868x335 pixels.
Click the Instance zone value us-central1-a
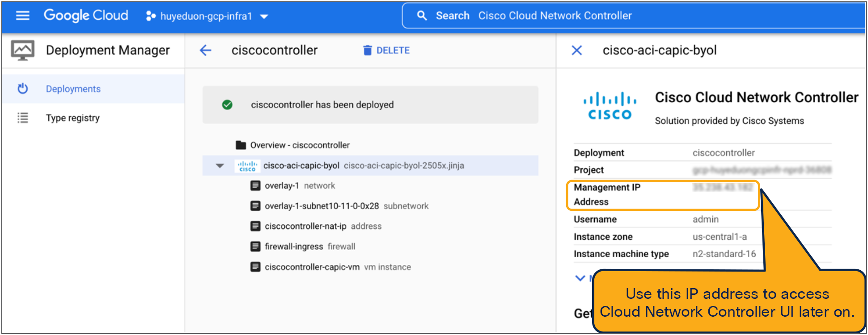(720, 237)
